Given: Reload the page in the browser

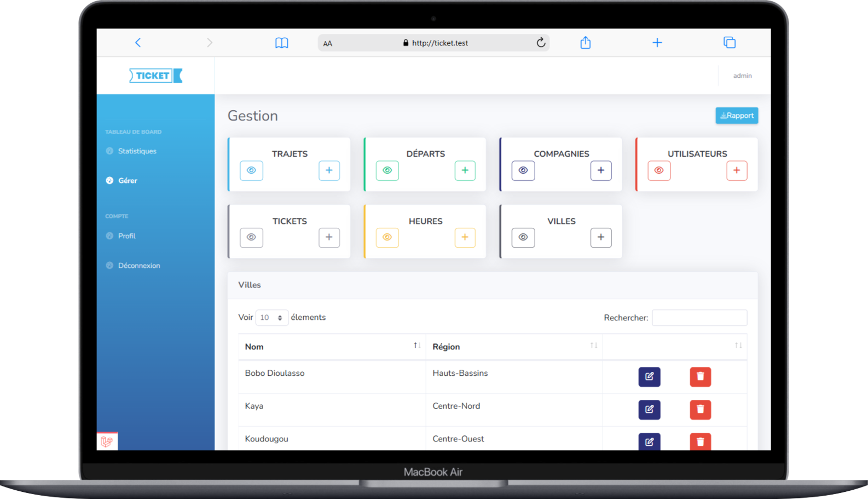Looking at the screenshot, I should (x=541, y=43).
